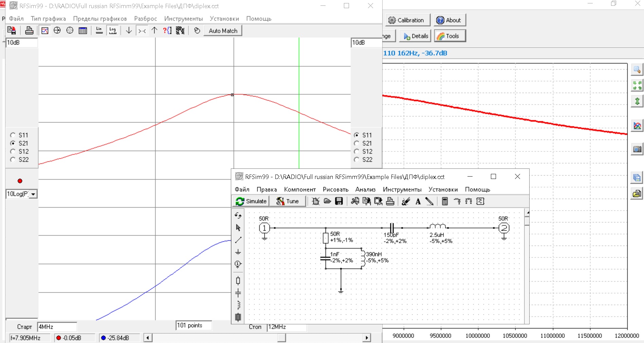Click the Auto Match button
The image size is (644, 343).
223,31
